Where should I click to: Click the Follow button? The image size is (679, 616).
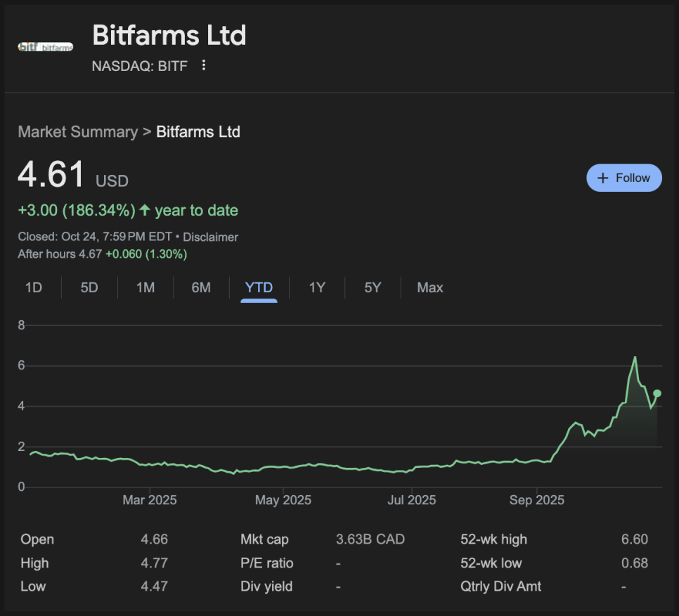click(623, 178)
